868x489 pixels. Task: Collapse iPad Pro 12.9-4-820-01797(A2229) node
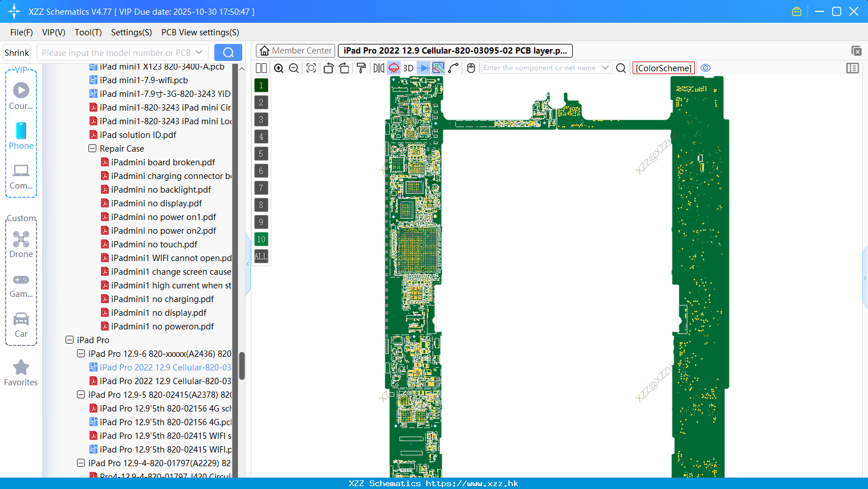(81, 463)
